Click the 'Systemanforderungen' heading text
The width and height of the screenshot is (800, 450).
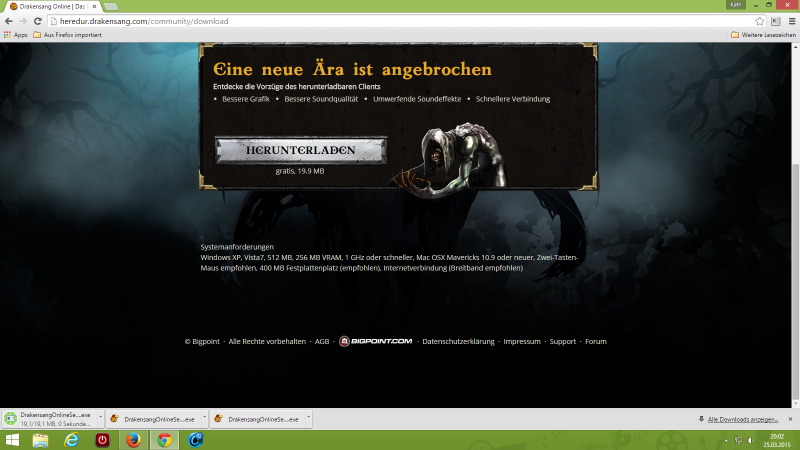coord(237,247)
